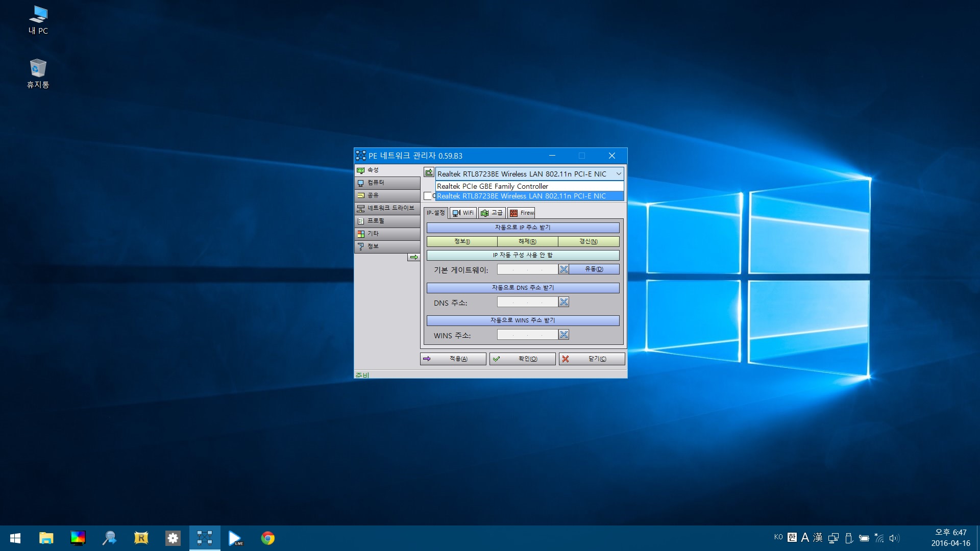The width and height of the screenshot is (980, 551).
Task: Open Google Chrome from taskbar
Action: point(267,538)
